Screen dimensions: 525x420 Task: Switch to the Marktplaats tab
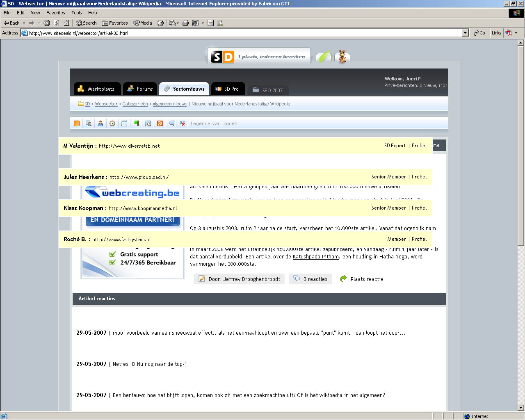pos(97,89)
